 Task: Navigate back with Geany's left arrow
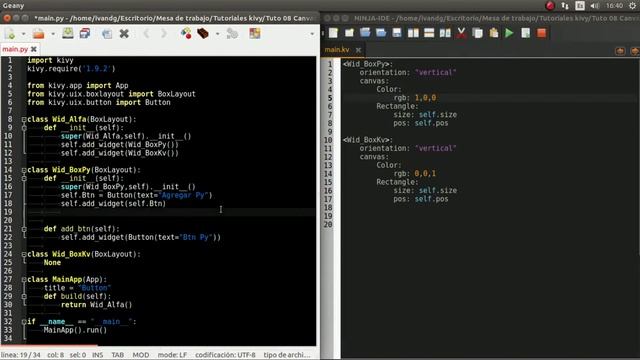(147, 33)
